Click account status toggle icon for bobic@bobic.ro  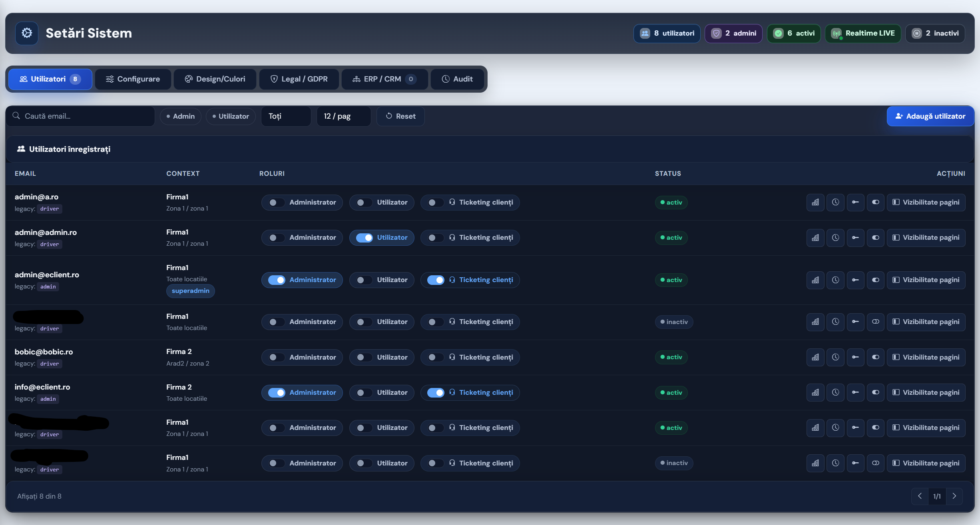875,357
